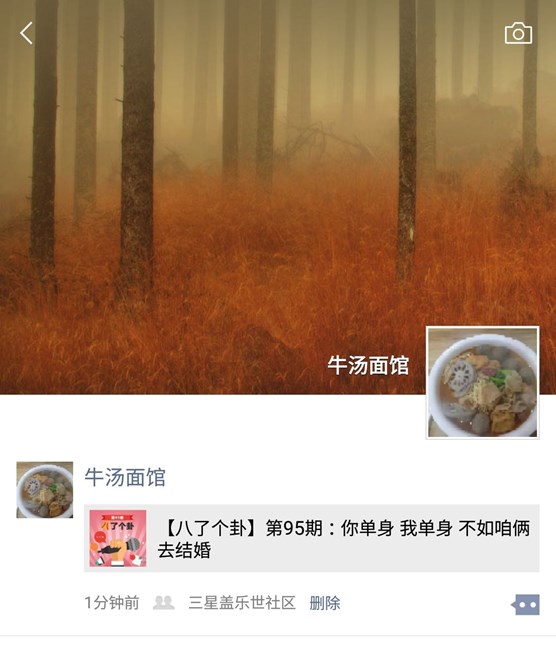Tap the 去结婚 line in the shared card
Viewport: 556px width, 650px height.
[x=184, y=550]
